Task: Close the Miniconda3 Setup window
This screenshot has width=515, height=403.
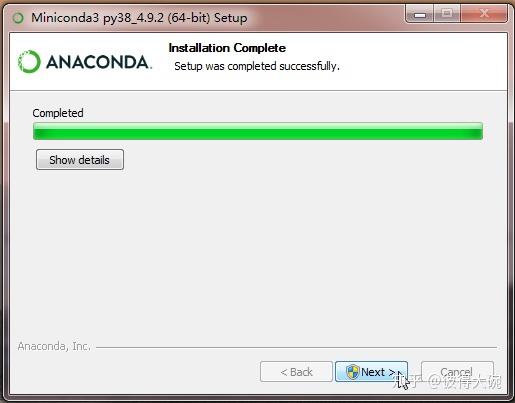Action: point(484,14)
